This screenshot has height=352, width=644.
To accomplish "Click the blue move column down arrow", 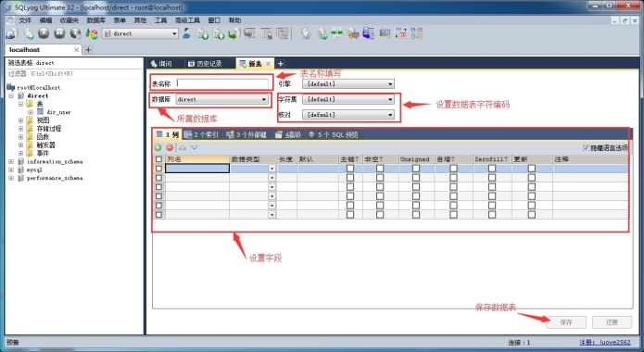I will [x=195, y=147].
